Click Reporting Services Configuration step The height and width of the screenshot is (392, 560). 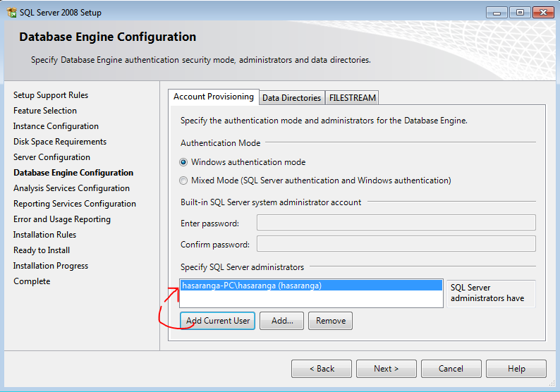75,204
